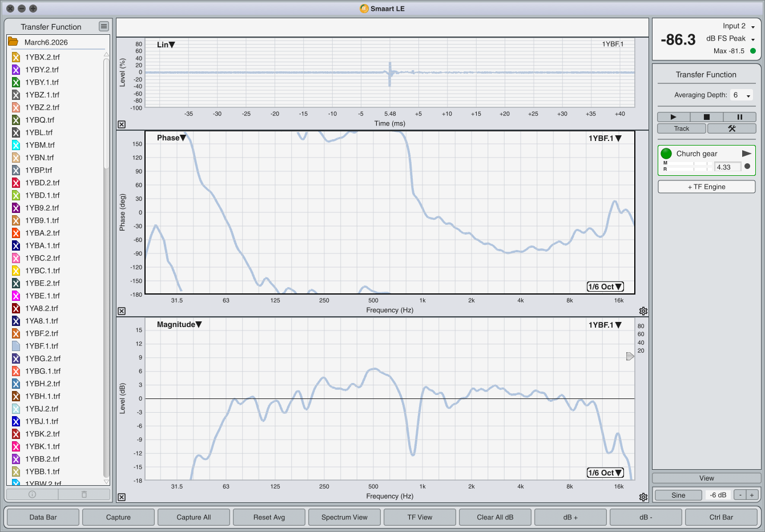Stop measurement with the stop button

tap(706, 117)
